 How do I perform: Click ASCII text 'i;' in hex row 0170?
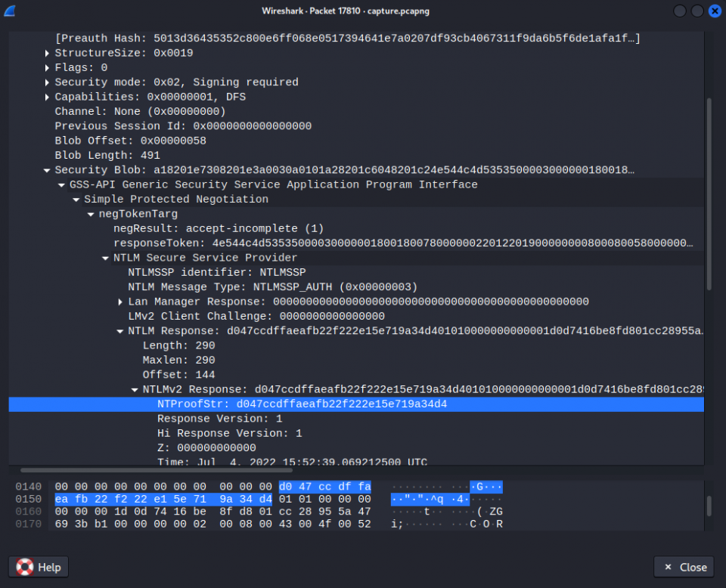click(397, 525)
